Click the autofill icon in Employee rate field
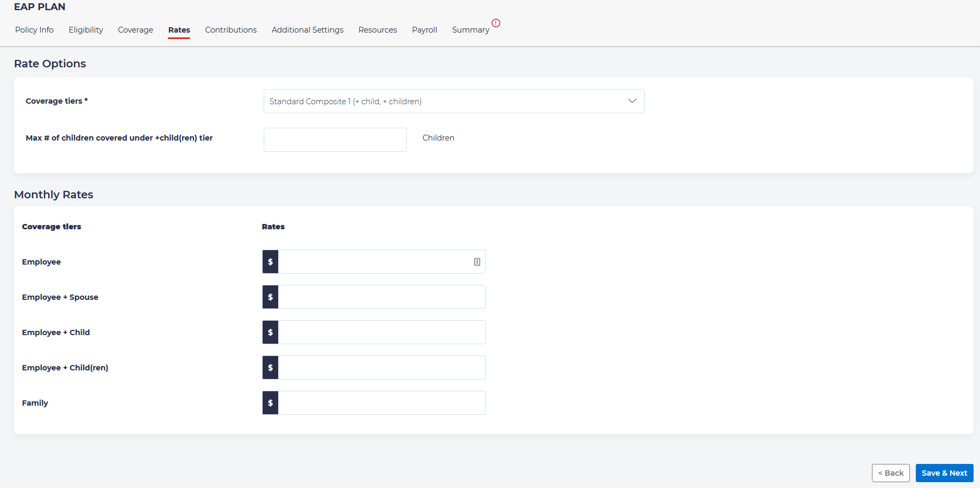 tap(477, 262)
